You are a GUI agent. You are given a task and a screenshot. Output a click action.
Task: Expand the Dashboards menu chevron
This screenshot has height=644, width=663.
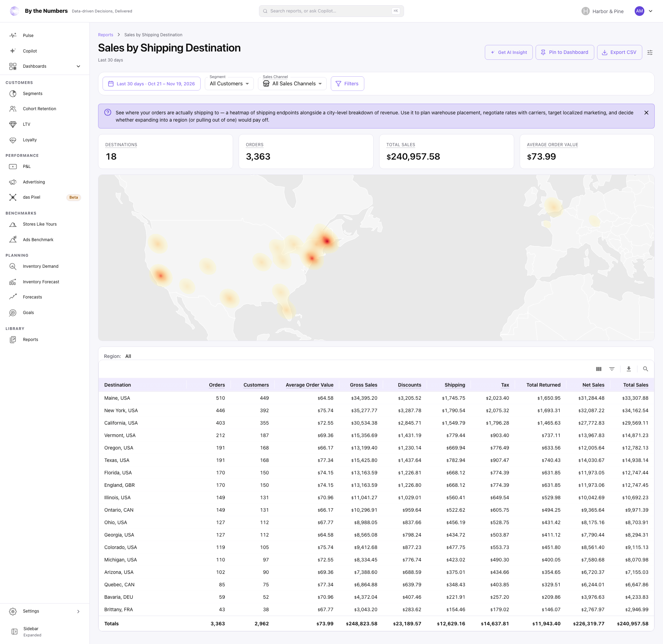(78, 66)
